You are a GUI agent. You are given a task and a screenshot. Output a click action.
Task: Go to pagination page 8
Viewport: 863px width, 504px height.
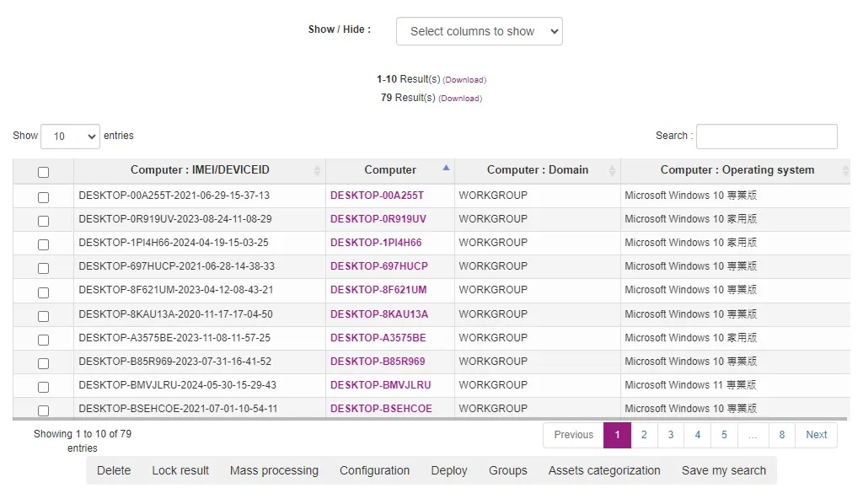[x=781, y=435]
